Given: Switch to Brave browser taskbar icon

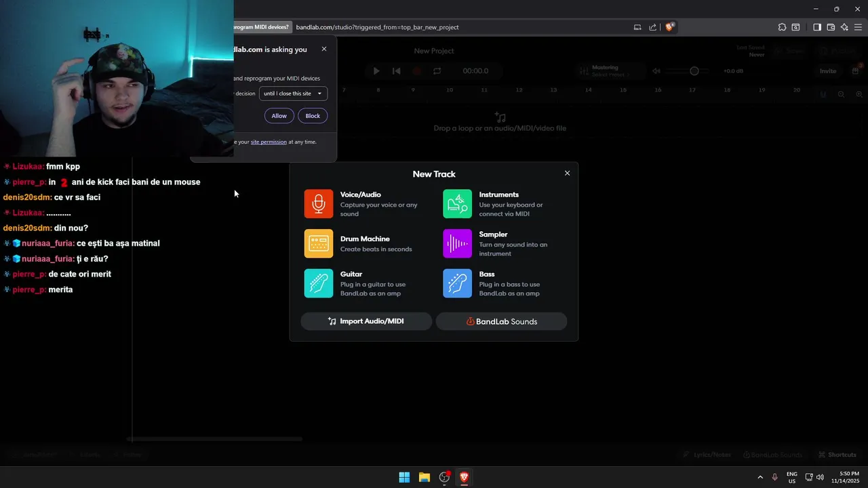Looking at the screenshot, I should pos(465,477).
